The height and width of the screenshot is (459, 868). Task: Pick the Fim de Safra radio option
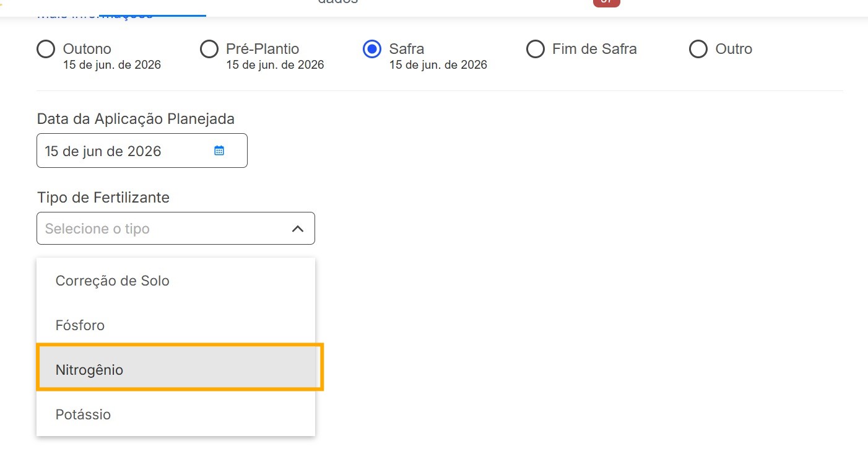(x=536, y=49)
